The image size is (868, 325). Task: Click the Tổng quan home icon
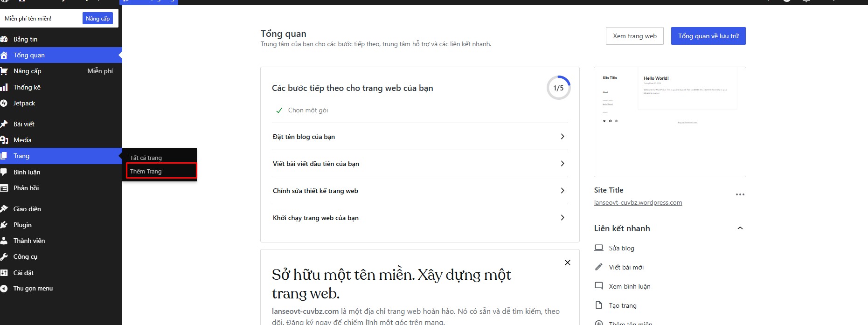click(4, 55)
